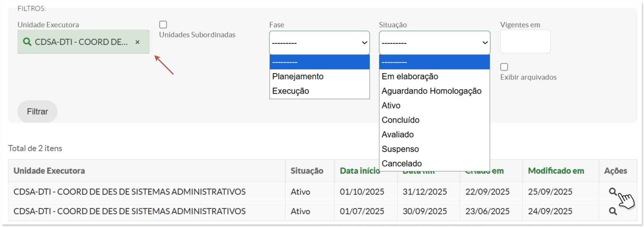Pick Concluído from the Situação list
Screen dimensions: 644x227
[x=401, y=120]
